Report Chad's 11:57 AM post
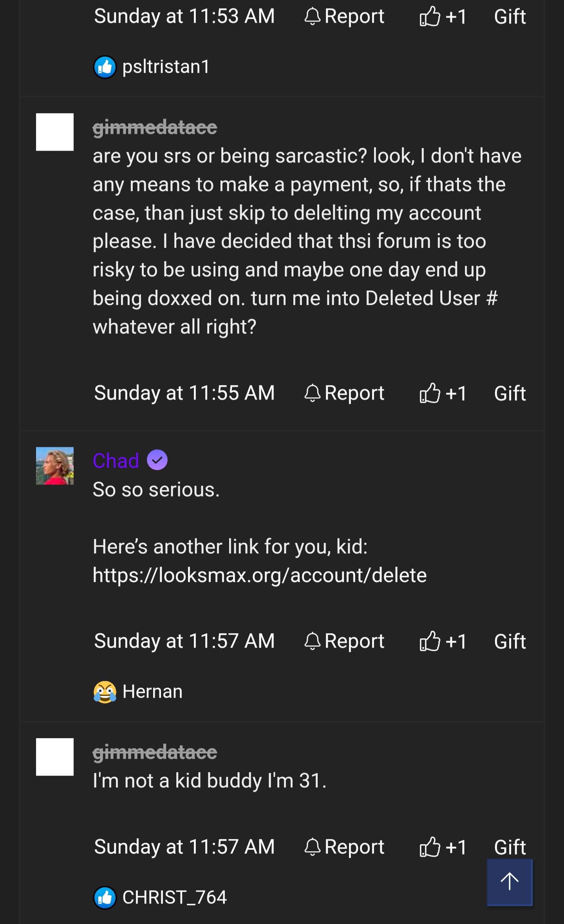This screenshot has height=924, width=564. tap(344, 641)
